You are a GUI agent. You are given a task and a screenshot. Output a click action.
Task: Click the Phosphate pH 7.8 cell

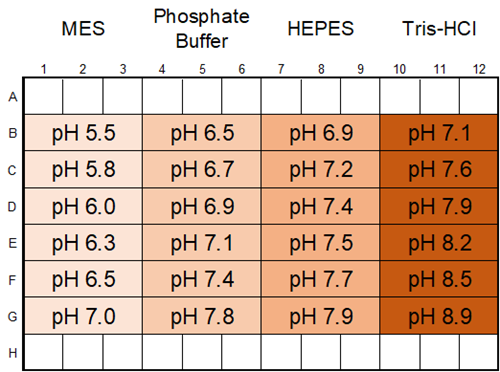coord(202,316)
